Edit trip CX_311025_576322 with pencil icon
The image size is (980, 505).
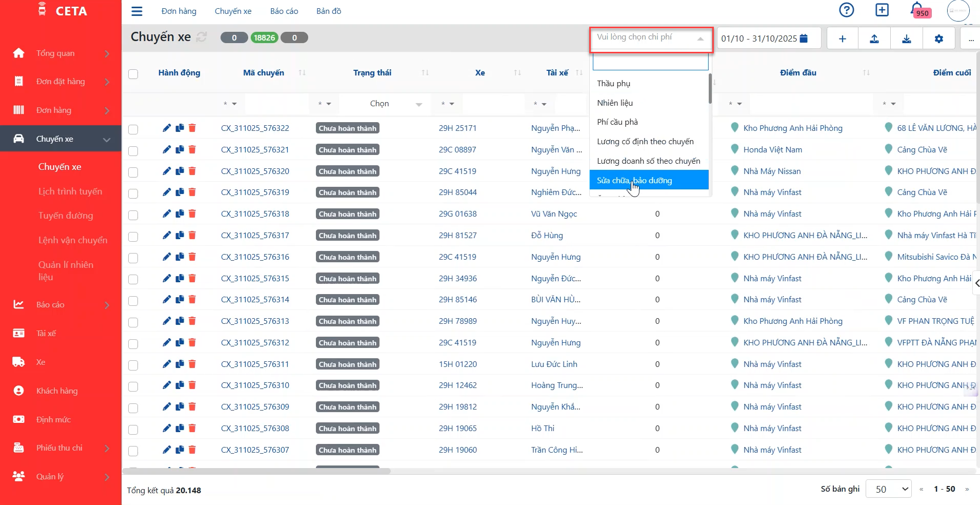click(x=167, y=128)
